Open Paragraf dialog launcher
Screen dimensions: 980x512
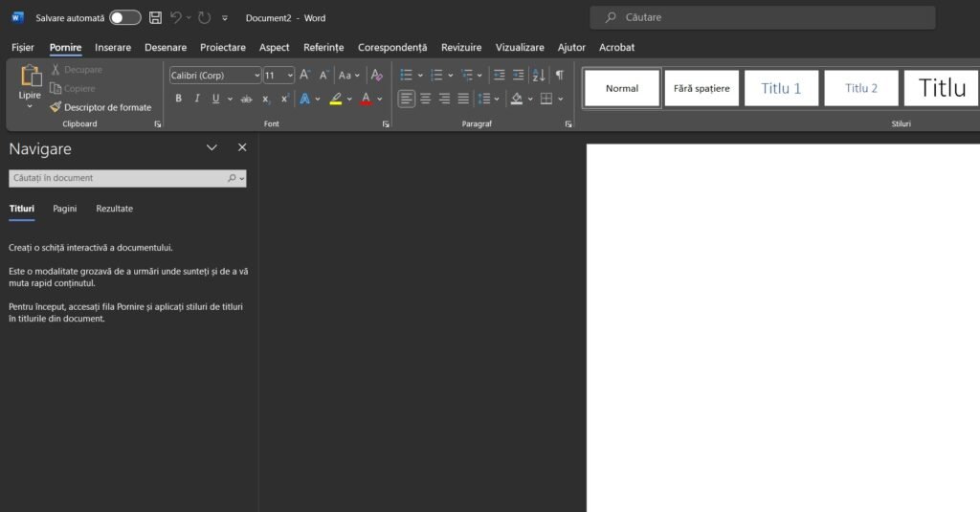(568, 124)
